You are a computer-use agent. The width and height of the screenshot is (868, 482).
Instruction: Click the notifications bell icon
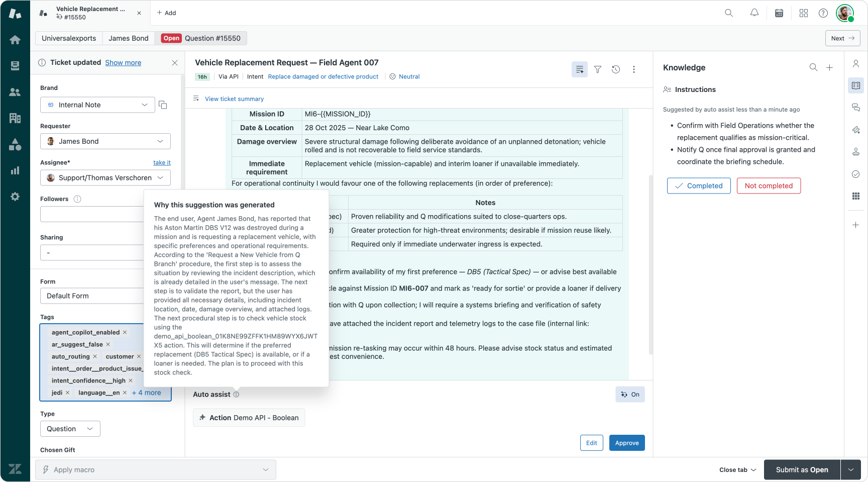754,13
